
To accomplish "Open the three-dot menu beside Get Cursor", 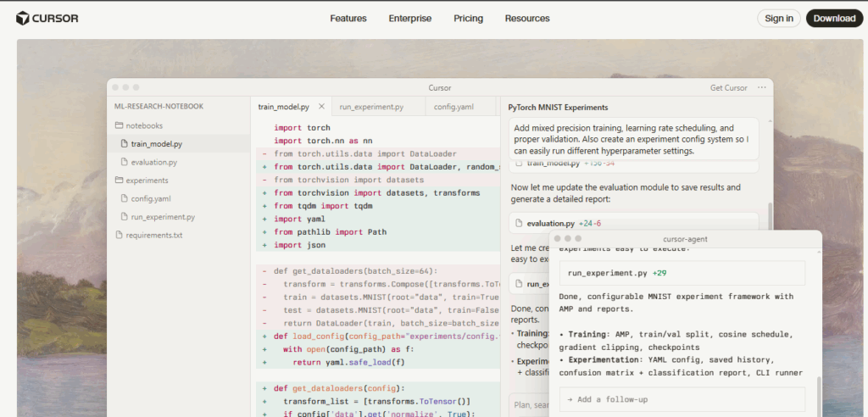I will pyautogui.click(x=762, y=87).
